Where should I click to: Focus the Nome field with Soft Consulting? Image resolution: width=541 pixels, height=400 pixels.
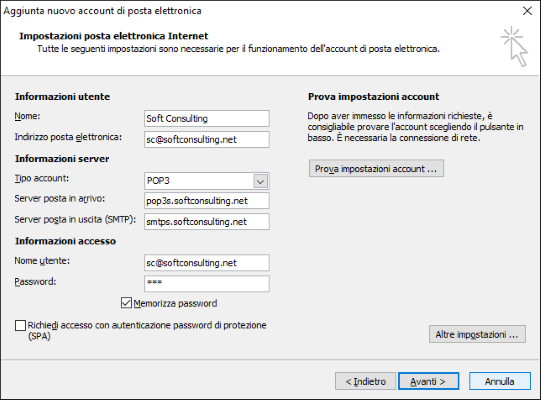pos(207,119)
